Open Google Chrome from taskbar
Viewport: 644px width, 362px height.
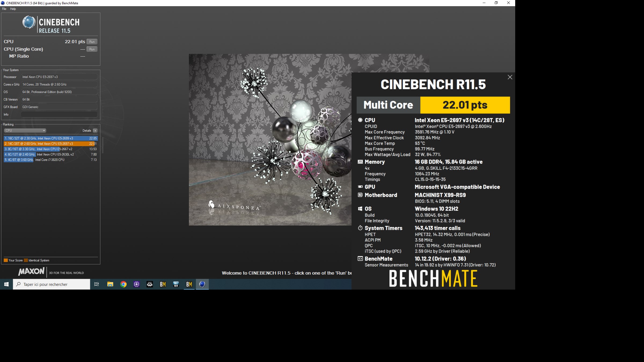(123, 284)
